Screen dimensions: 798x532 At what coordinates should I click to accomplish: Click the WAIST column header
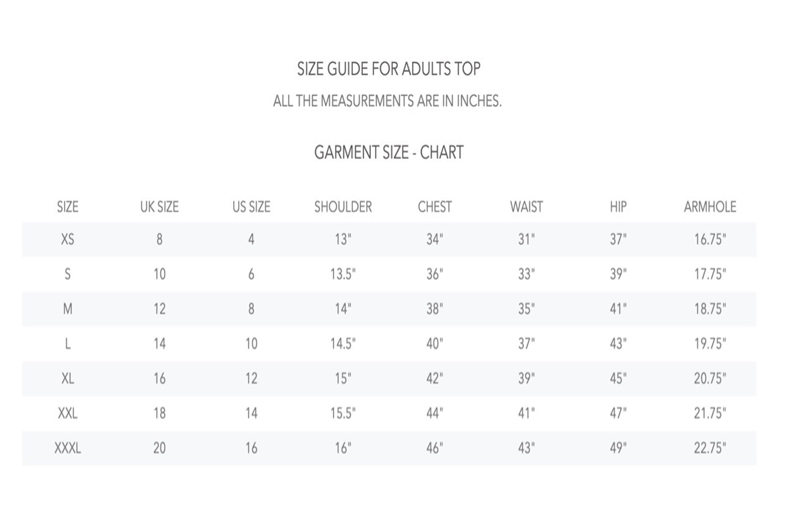click(x=526, y=206)
